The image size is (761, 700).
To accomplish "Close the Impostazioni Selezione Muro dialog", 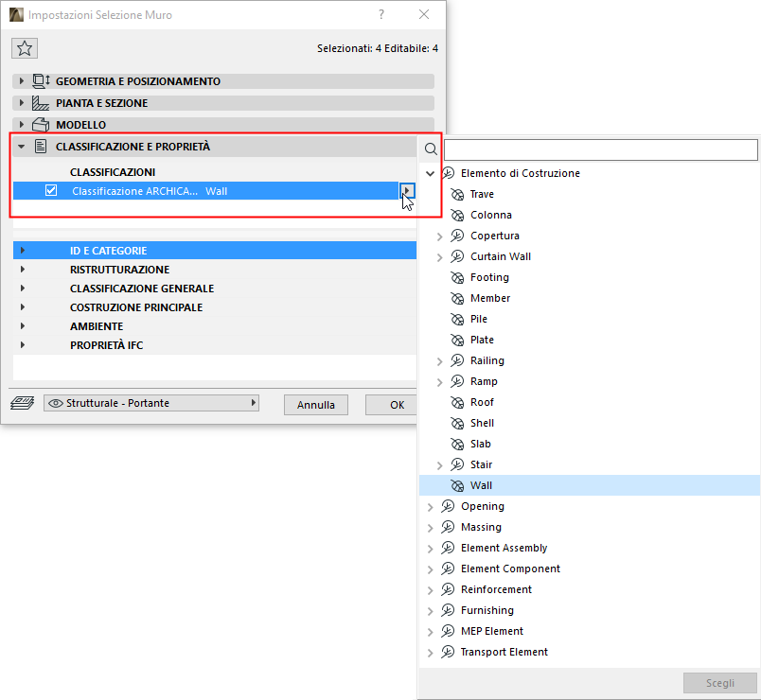I will pos(424,14).
